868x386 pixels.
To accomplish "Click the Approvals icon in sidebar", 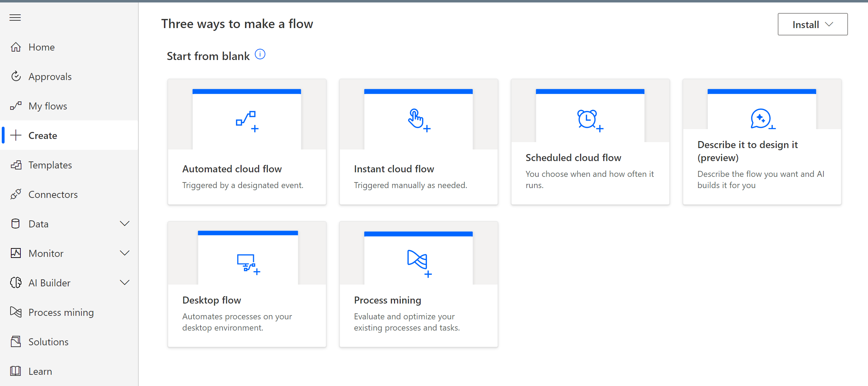I will (x=16, y=76).
